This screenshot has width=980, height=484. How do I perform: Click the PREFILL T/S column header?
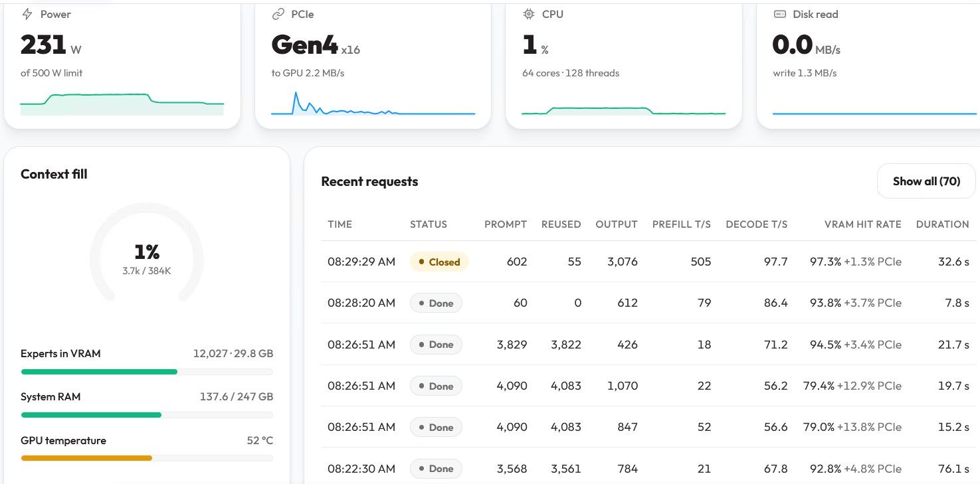coord(682,224)
